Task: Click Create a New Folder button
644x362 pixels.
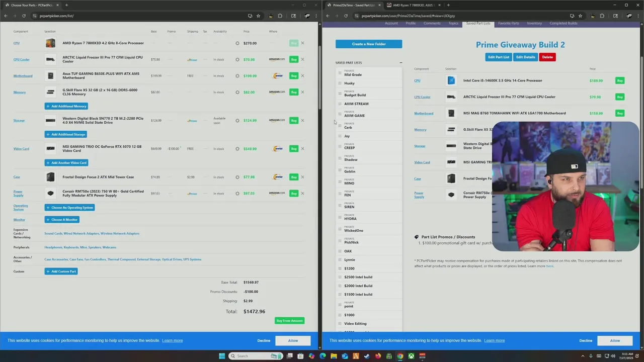Action: [369, 44]
